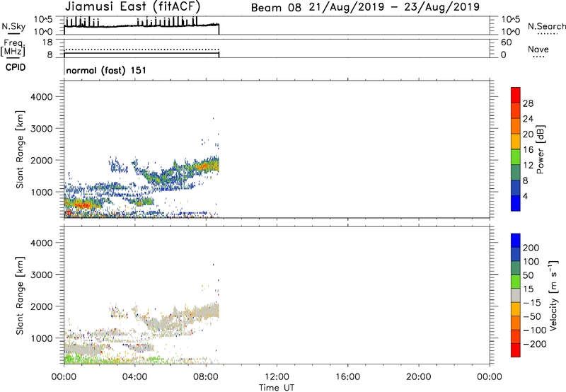Click the '-50' value on Velocity colorbar
The height and width of the screenshot is (392, 566).
[x=532, y=316]
